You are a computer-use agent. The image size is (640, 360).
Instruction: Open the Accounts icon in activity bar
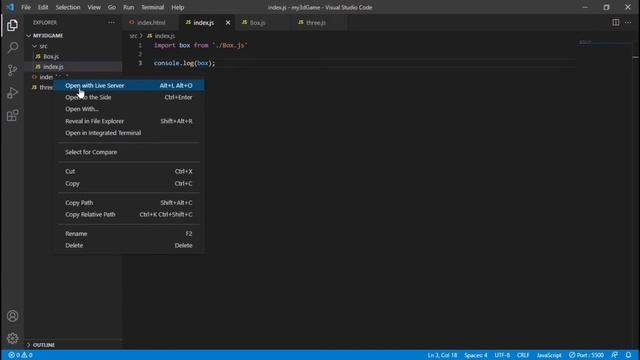12,316
